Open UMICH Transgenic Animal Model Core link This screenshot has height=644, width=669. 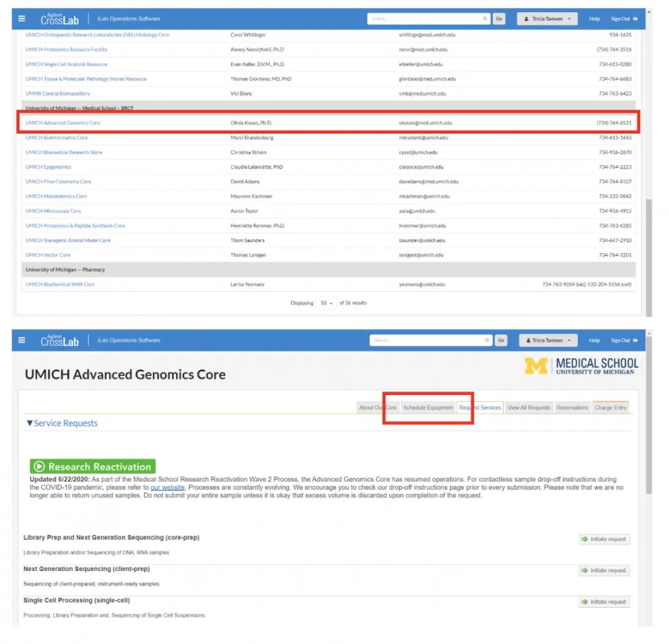[68, 240]
